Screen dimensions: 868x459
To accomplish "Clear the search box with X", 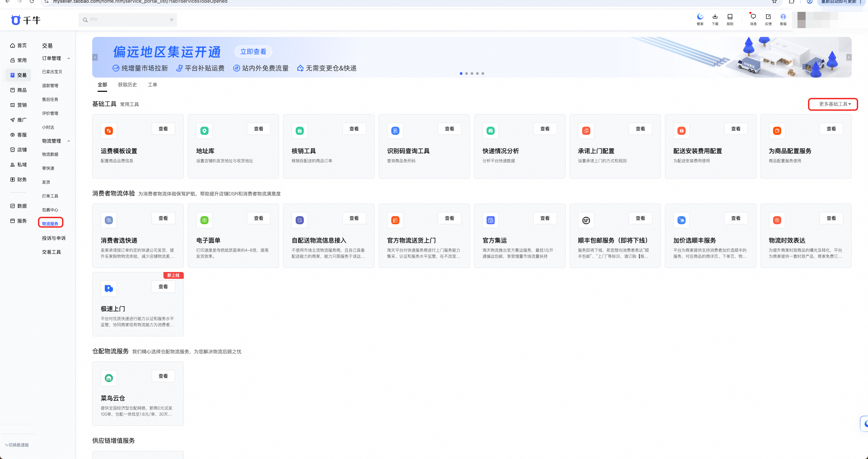I will pos(172,20).
